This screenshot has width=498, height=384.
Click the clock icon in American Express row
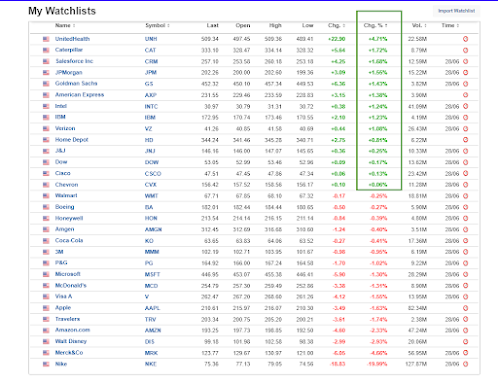pyautogui.click(x=466, y=95)
